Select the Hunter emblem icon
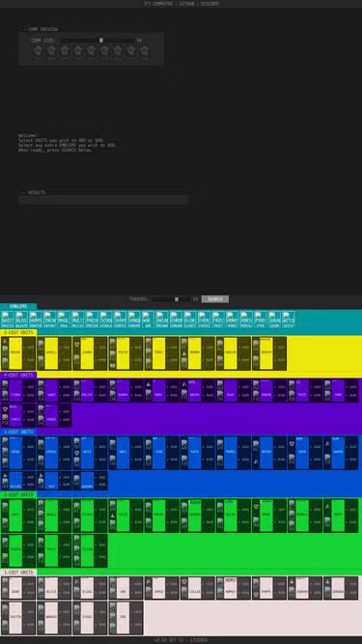 click(x=36, y=320)
